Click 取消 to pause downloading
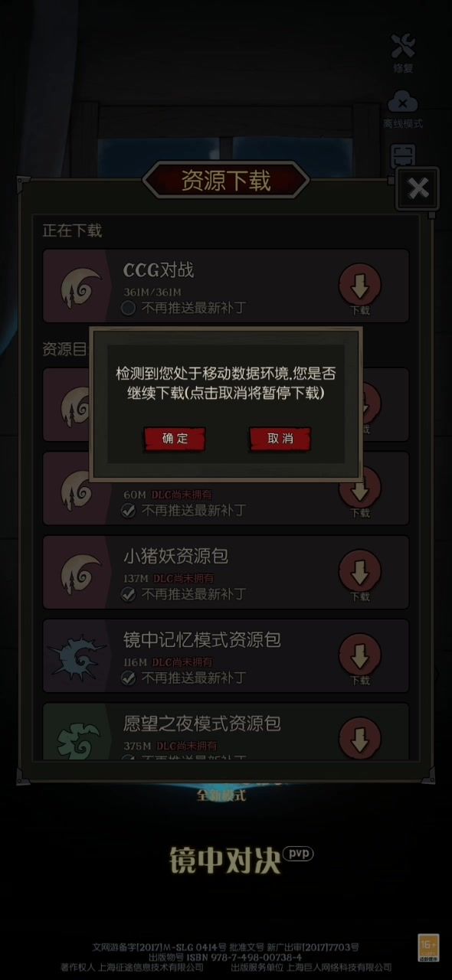 [280, 439]
